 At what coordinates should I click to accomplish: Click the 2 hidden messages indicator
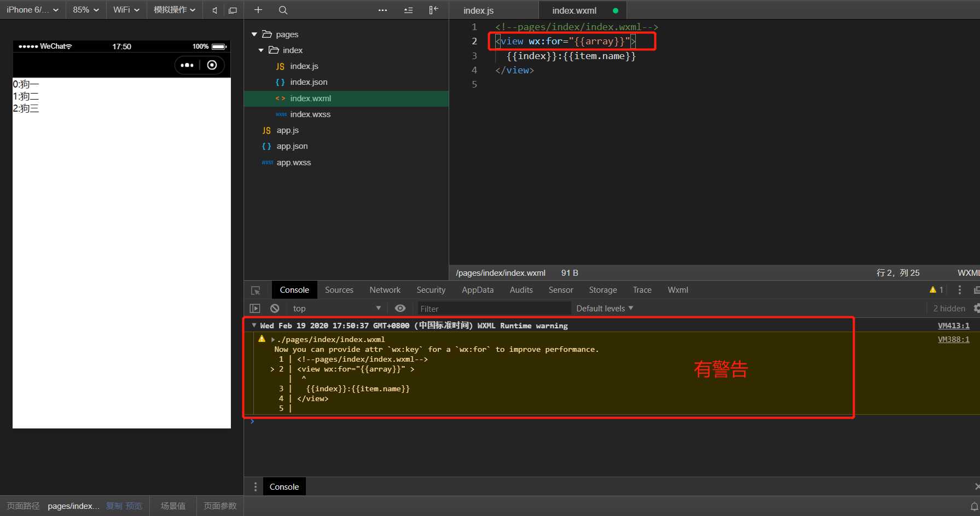tap(949, 309)
